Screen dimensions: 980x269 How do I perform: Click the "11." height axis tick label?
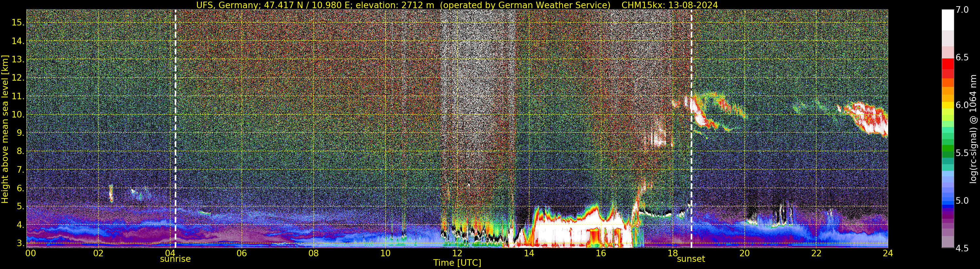[18, 96]
